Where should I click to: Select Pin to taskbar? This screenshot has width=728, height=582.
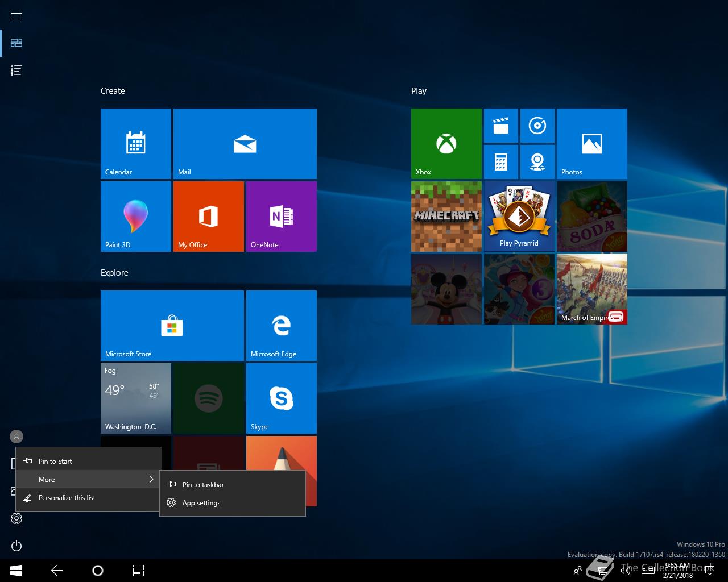[233, 485]
